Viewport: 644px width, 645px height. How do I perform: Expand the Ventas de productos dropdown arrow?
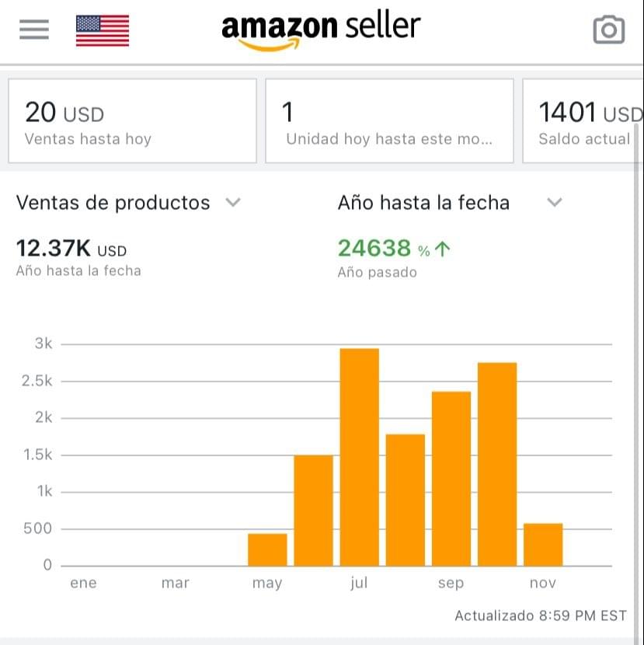[232, 203]
